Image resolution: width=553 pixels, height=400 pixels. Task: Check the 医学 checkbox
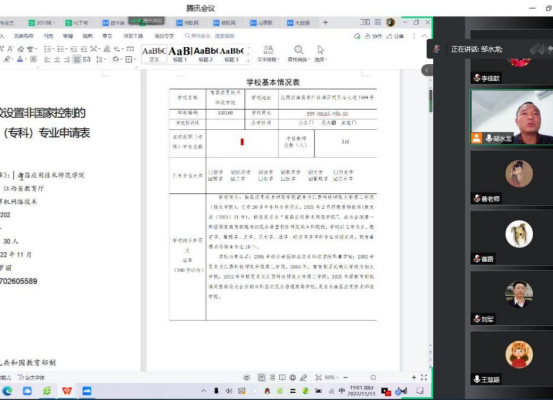click(x=283, y=179)
